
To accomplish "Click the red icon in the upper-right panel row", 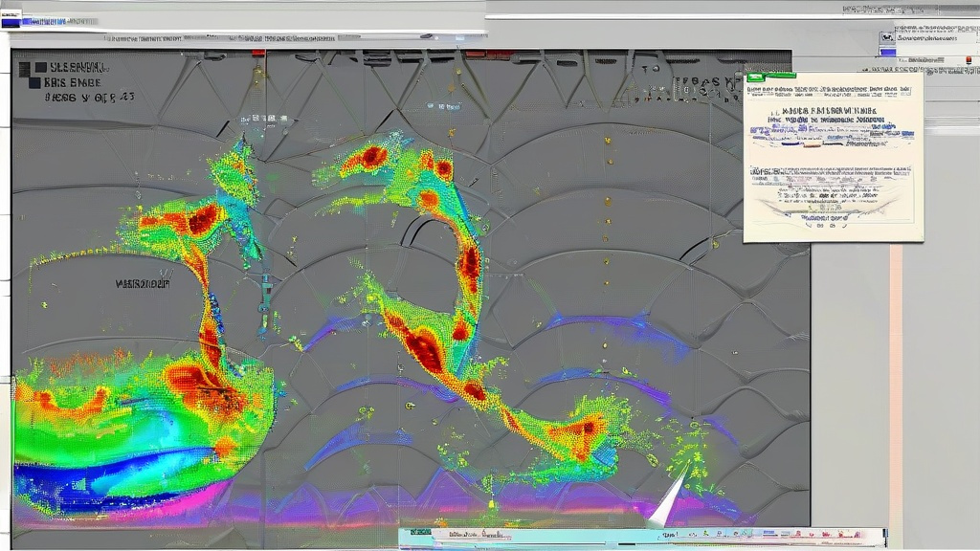I will point(969,60).
